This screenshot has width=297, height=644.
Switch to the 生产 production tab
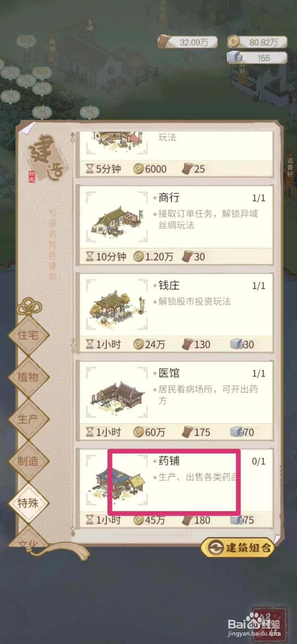click(28, 419)
